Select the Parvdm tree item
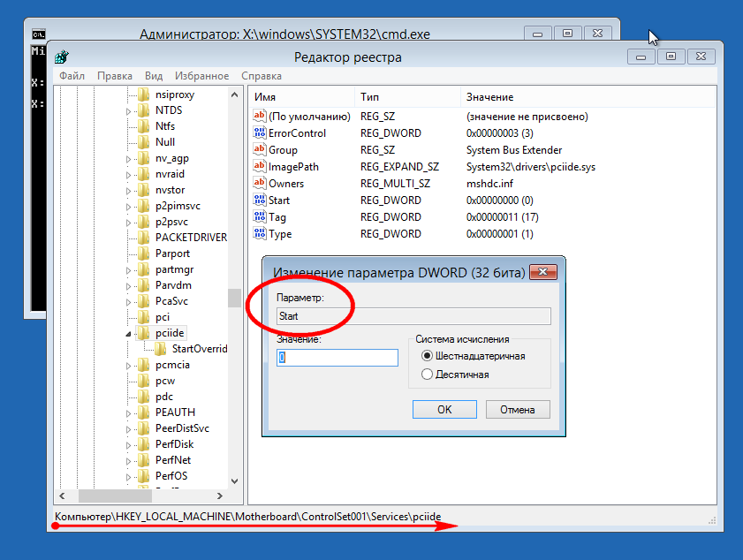 (x=173, y=285)
